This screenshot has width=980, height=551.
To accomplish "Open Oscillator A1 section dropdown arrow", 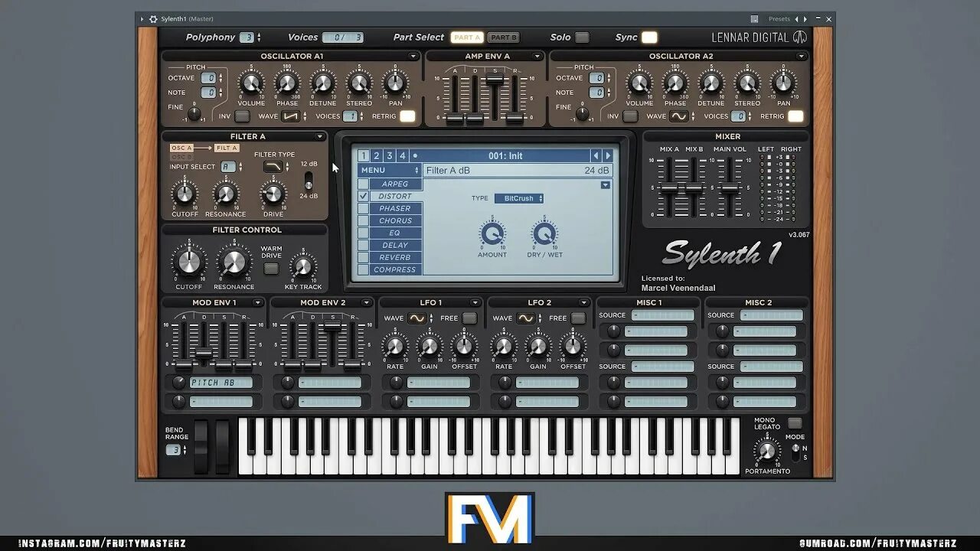I will pos(413,57).
